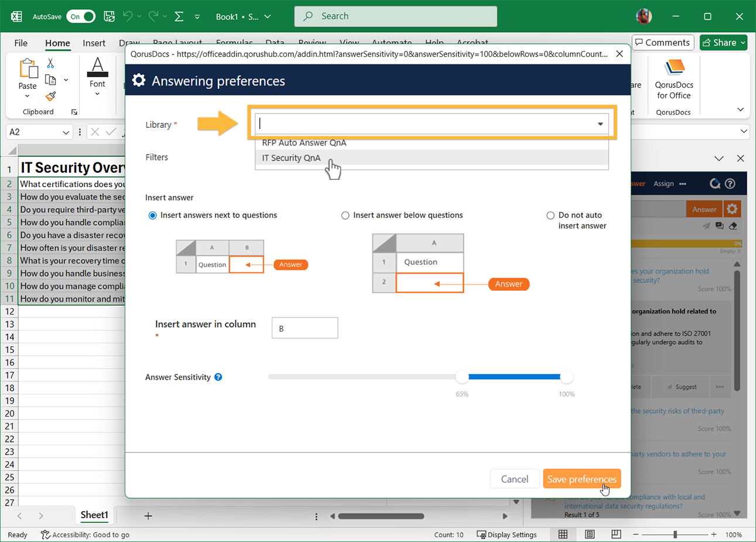Open the Library dropdown arrow
Screen dimensions: 756x542
pos(600,124)
